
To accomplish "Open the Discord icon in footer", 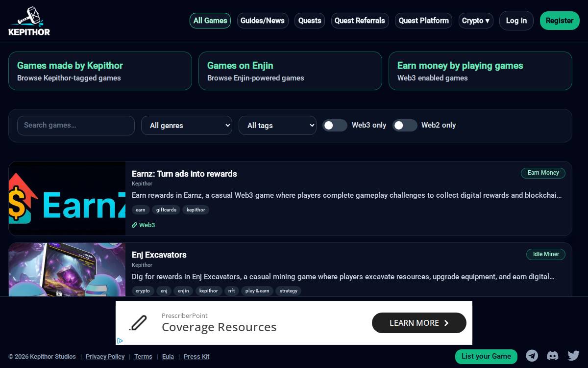I will [552, 356].
